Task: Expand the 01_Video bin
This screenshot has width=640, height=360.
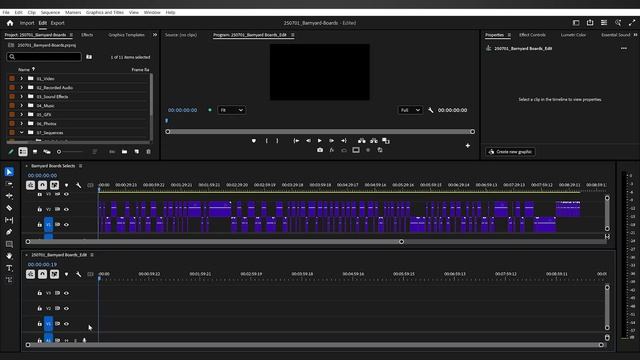Action: coord(22,78)
